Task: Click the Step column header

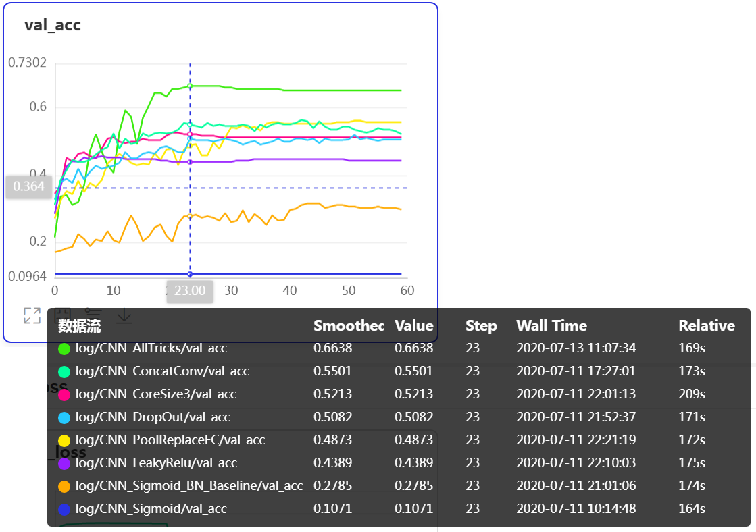Action: tap(481, 326)
